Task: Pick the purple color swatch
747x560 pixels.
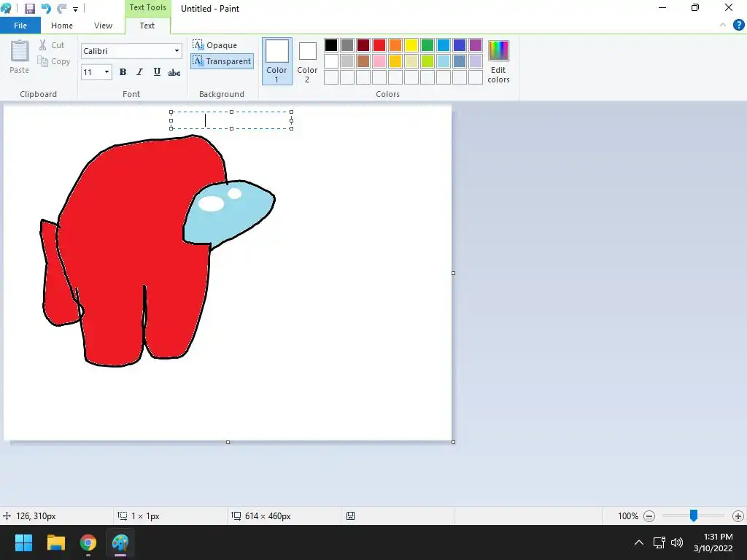Action: point(476,45)
